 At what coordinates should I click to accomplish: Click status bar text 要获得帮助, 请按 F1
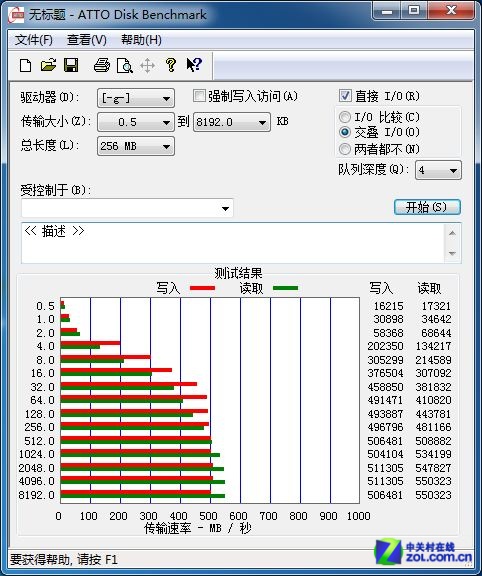(64, 559)
